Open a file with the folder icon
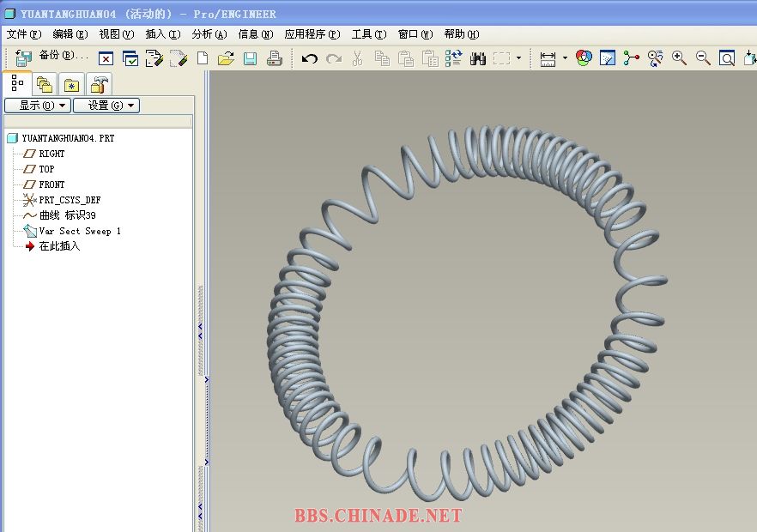Viewport: 757px width, 532px height. pyautogui.click(x=226, y=58)
